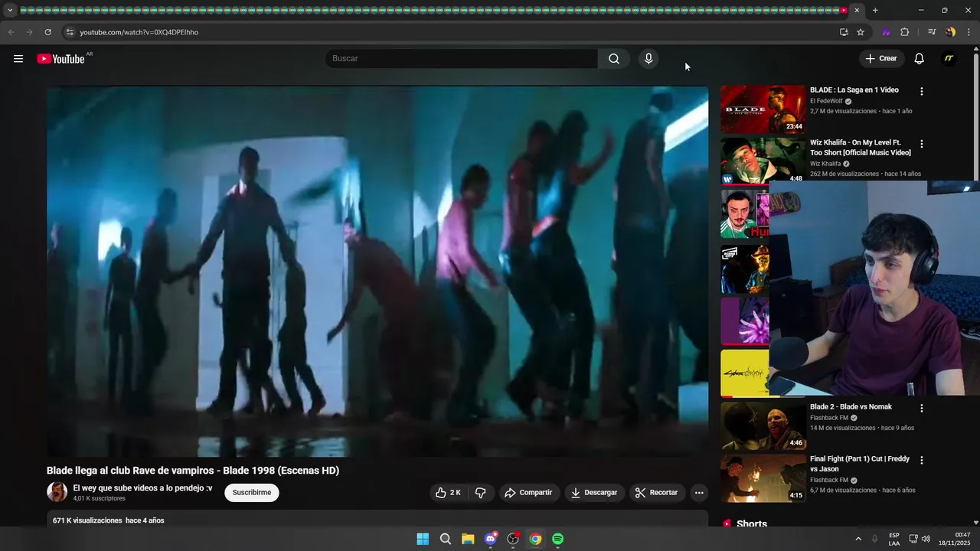Share the video via Compartir

528,493
